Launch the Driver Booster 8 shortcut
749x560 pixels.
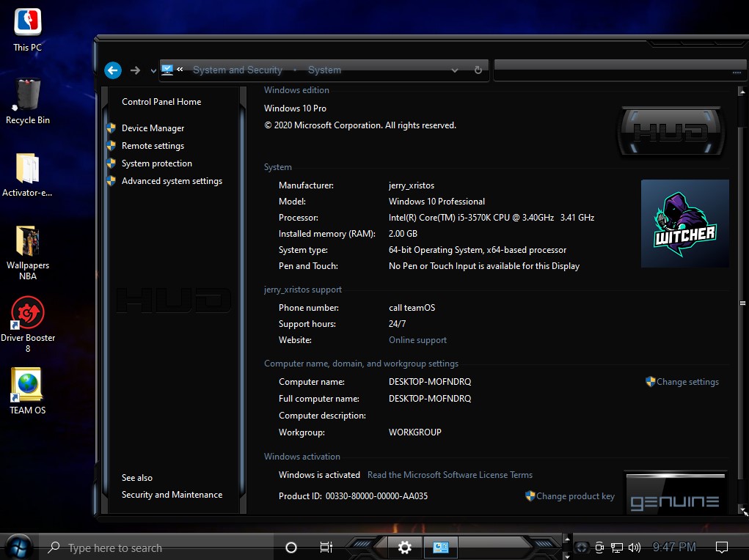click(28, 325)
